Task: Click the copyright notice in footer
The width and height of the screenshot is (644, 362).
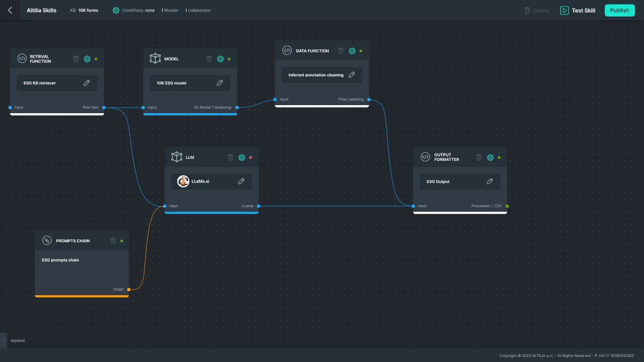Action: pyautogui.click(x=567, y=355)
